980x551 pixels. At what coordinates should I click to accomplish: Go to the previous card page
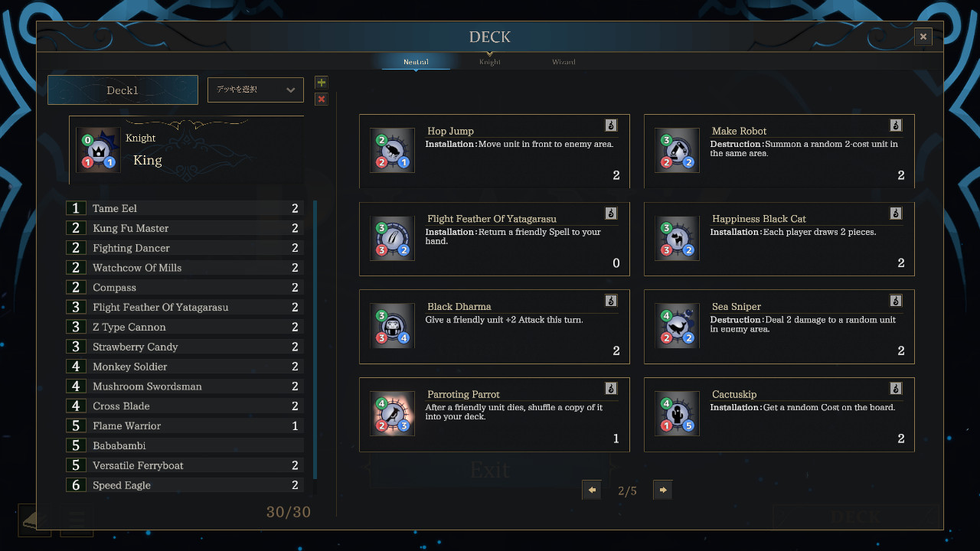pyautogui.click(x=591, y=491)
